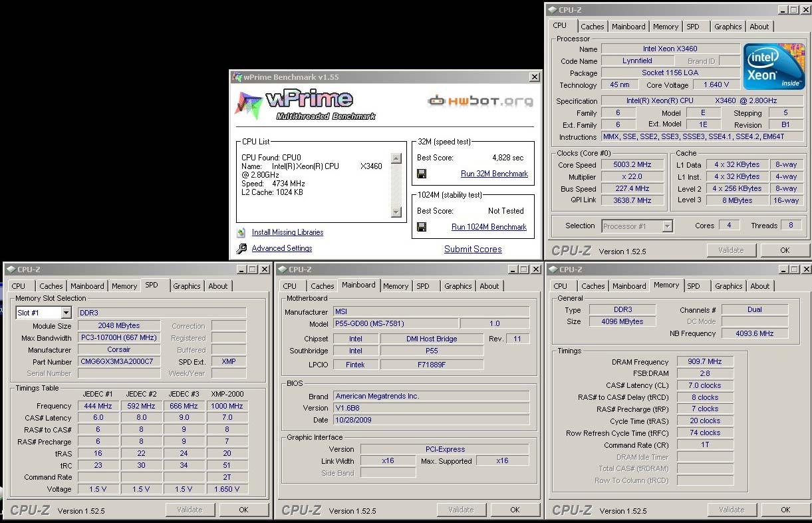Open Graphics tab in Memory window
The image size is (812, 523).
[729, 286]
